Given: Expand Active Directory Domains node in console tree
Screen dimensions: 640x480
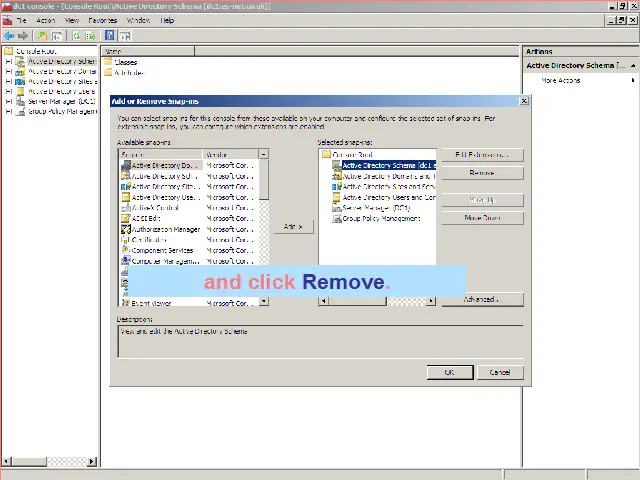Looking at the screenshot, I should (x=9, y=71).
